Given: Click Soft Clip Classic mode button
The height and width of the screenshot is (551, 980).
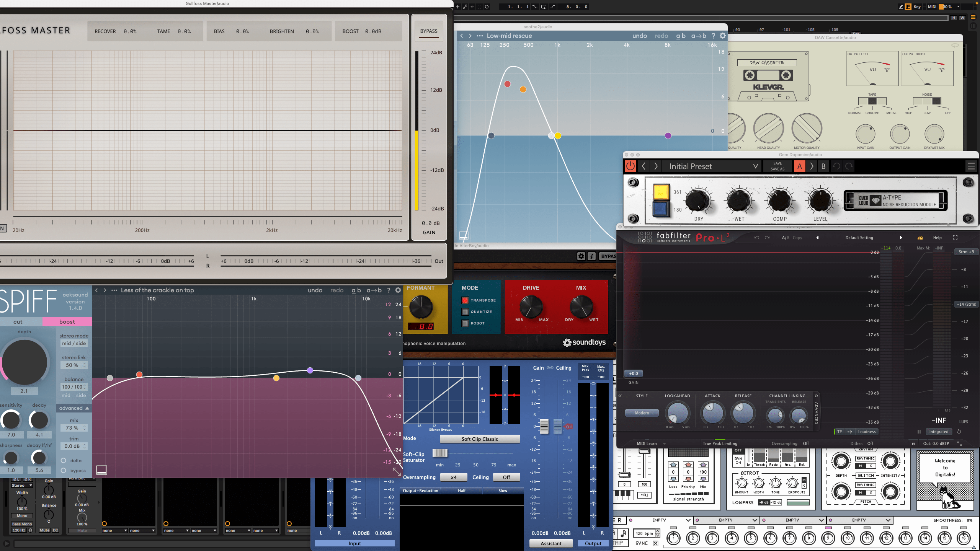Looking at the screenshot, I should (x=480, y=439).
